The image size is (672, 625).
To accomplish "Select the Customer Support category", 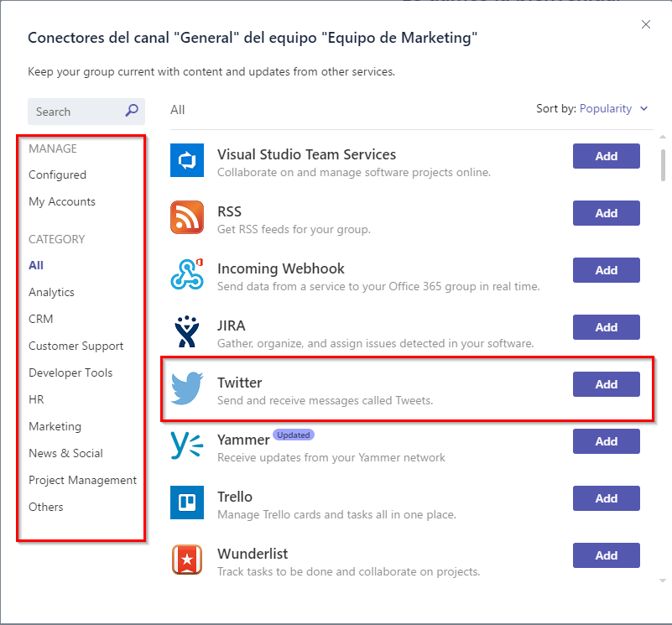I will [x=76, y=346].
